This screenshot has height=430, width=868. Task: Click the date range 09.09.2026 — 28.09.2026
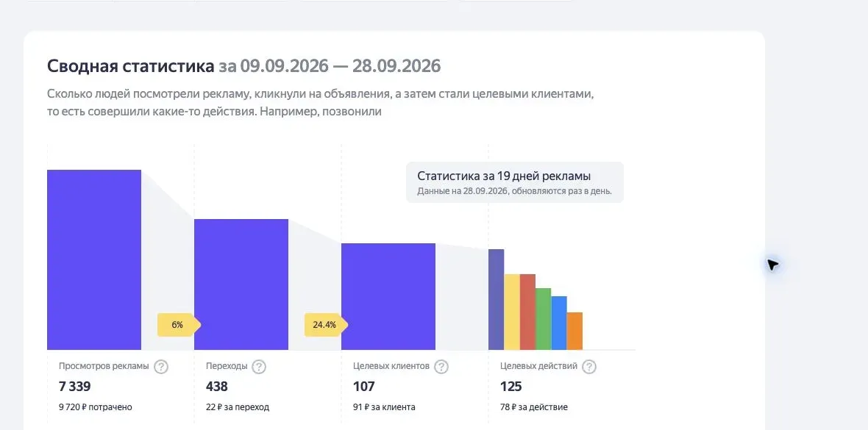point(341,66)
